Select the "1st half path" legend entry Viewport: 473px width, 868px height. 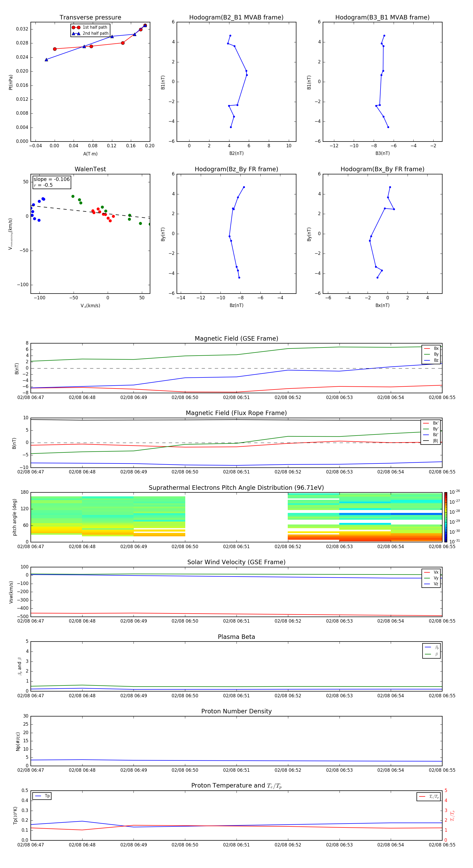(90, 27)
